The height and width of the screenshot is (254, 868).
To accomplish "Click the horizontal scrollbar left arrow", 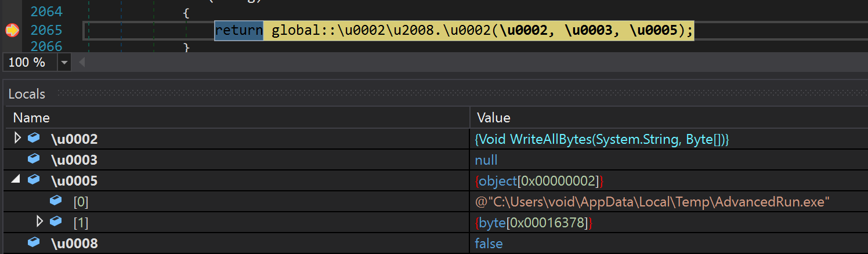I will [81, 63].
